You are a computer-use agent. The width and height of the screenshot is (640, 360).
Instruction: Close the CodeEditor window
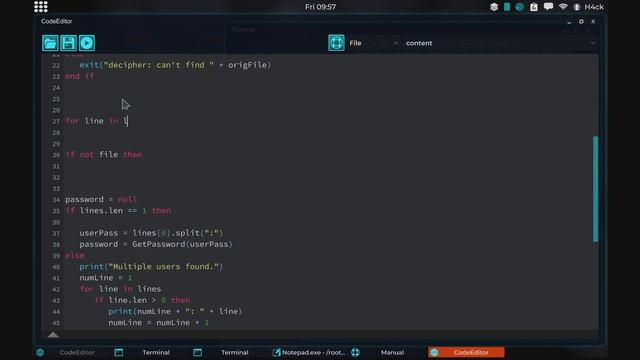tap(593, 22)
